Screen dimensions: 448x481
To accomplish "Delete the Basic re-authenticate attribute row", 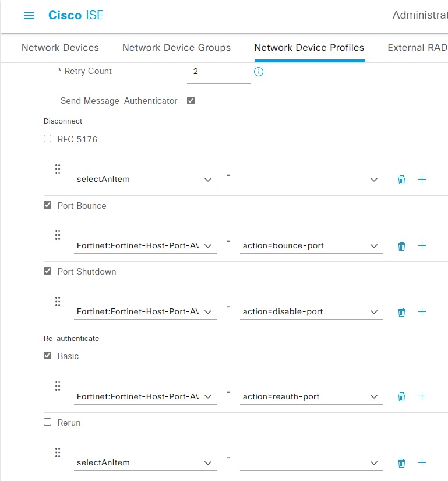I will pos(401,397).
